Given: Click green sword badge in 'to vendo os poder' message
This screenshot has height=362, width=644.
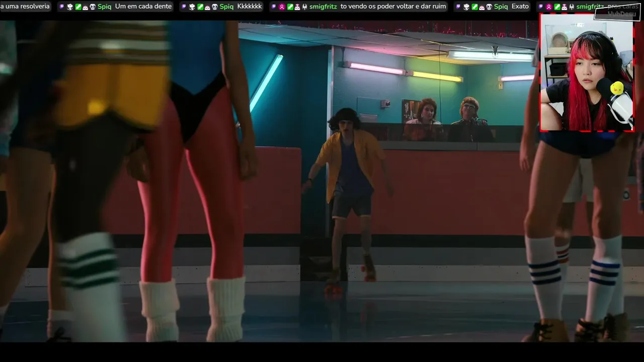Looking at the screenshot, I should click(290, 7).
